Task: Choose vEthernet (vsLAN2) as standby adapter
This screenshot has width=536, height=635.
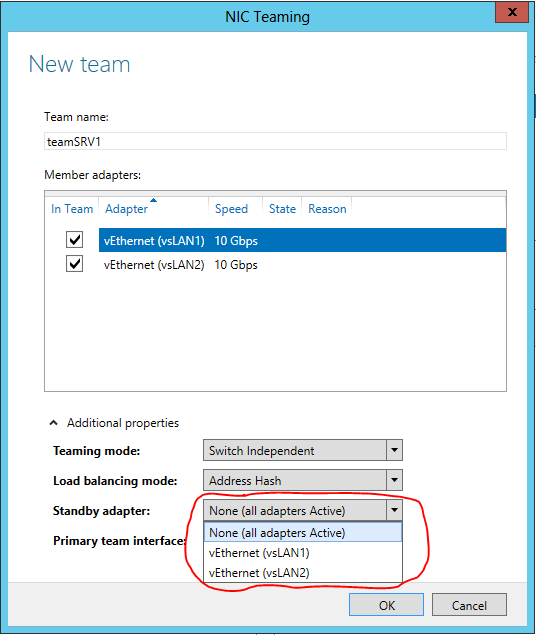Action: [303, 573]
